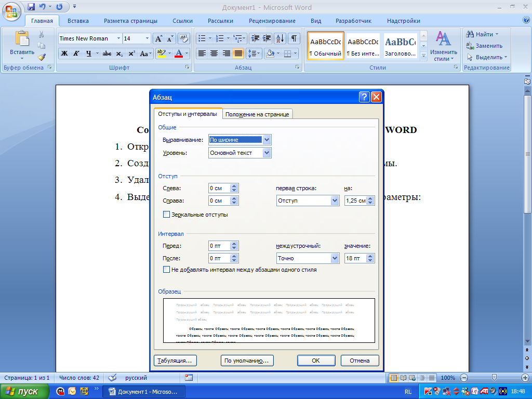Screen dimensions: 532x399
Task: Click the numbered list icon
Action: [x=220, y=38]
